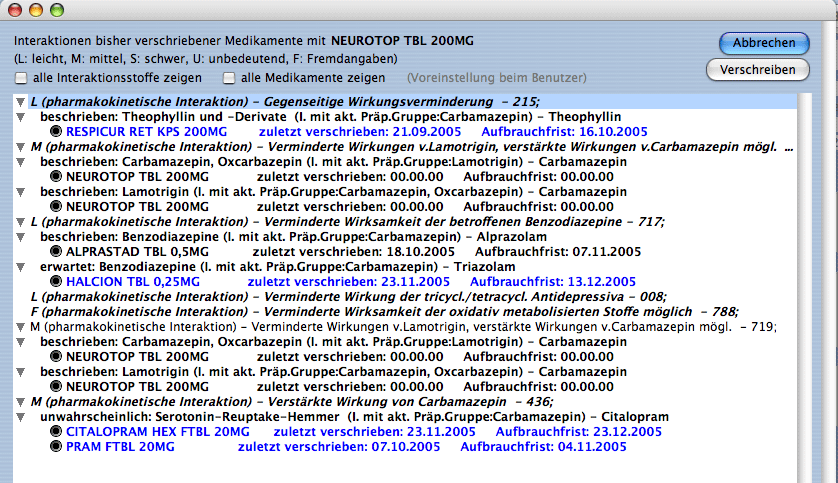Collapse the Lamotrigin interaction row ending in 719
This screenshot has width=838, height=483.
(x=20, y=326)
